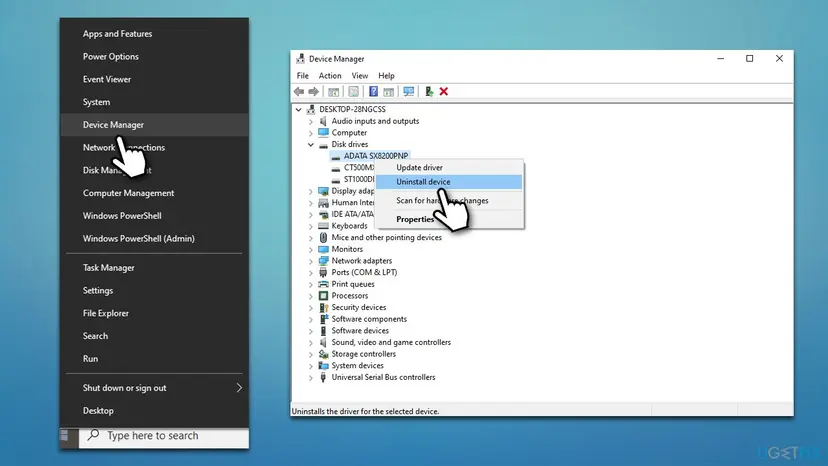This screenshot has height=466, width=828.
Task: Expand Shut down or sign out submenu arrow
Action: 239,388
